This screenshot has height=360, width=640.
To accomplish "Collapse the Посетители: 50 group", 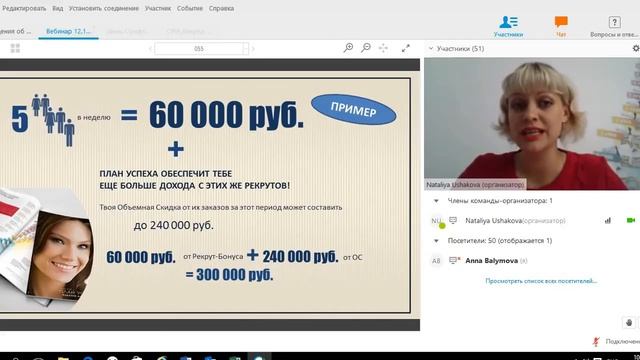I will coord(436,241).
